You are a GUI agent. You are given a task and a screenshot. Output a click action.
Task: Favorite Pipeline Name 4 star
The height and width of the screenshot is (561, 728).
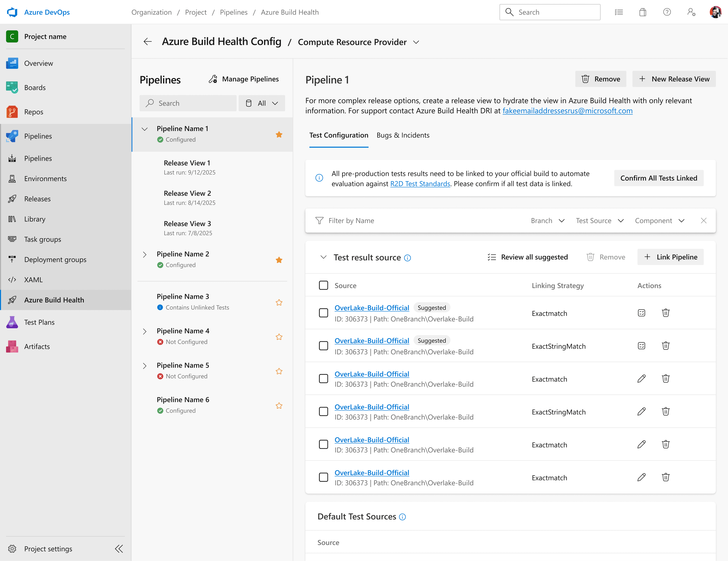(279, 337)
